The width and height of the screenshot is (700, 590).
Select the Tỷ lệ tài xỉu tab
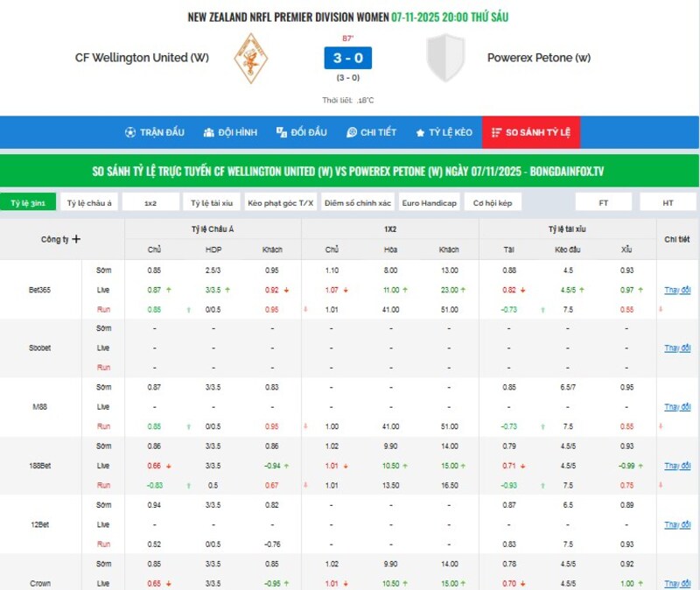[212, 202]
